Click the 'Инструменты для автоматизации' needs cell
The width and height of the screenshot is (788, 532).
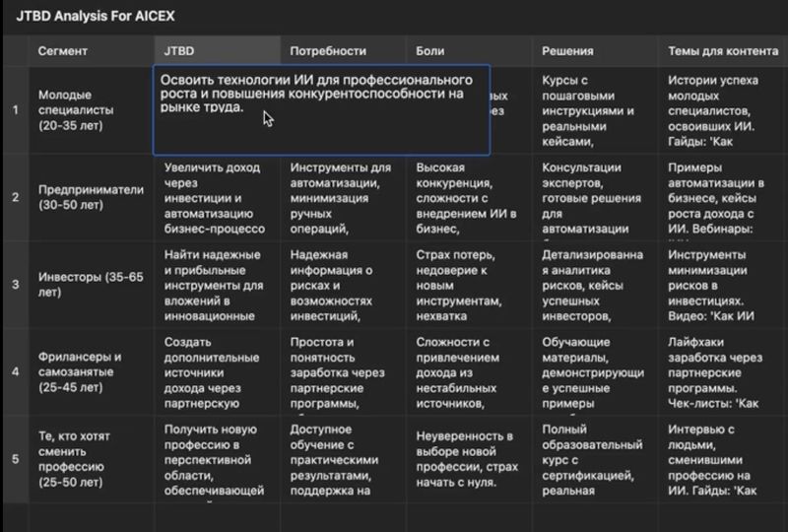[x=343, y=198]
